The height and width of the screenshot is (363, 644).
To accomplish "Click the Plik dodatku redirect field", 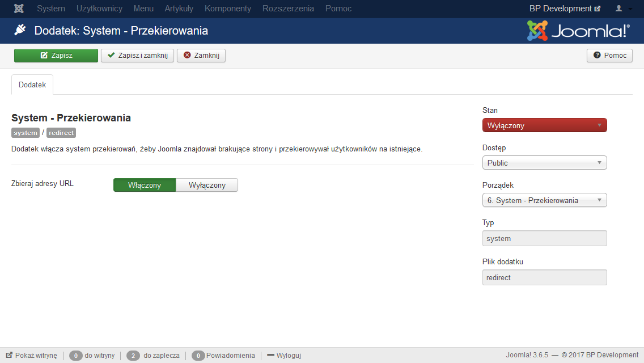I will pyautogui.click(x=544, y=277).
